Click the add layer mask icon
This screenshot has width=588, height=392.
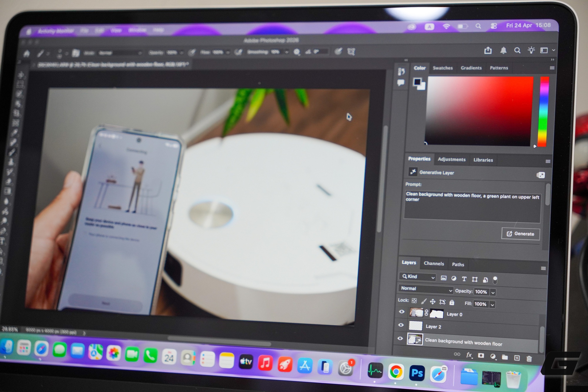(481, 356)
